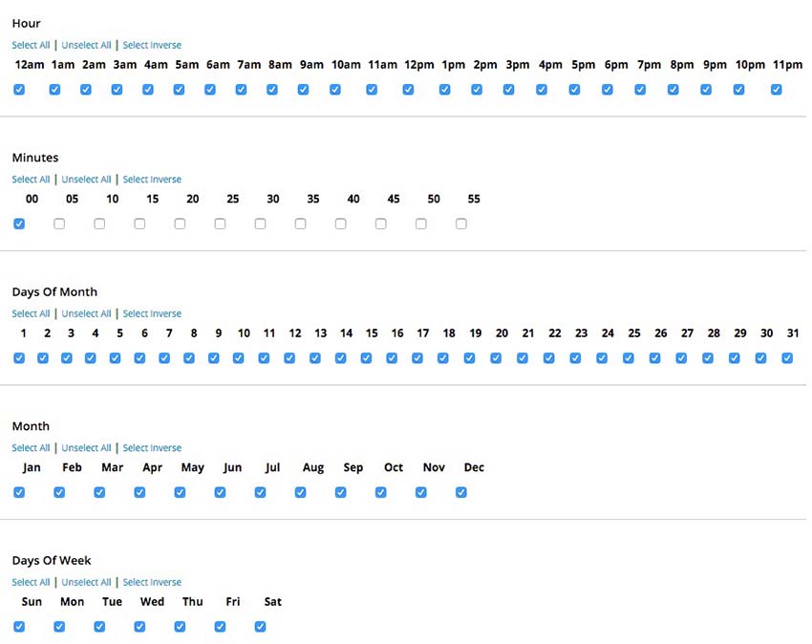The width and height of the screenshot is (812, 644).
Task: Toggle the 9am hour checkbox
Action: tap(304, 90)
